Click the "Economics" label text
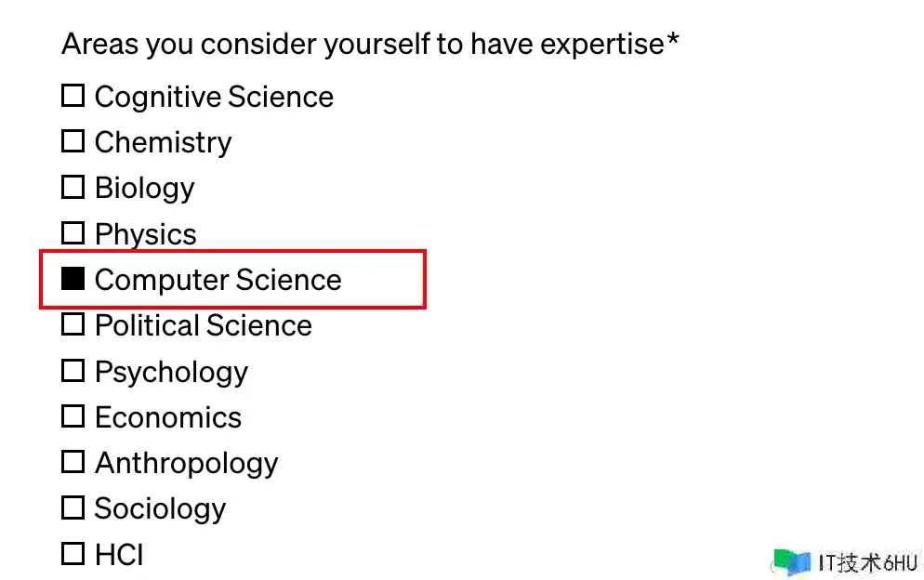The width and height of the screenshot is (924, 580). tap(167, 417)
